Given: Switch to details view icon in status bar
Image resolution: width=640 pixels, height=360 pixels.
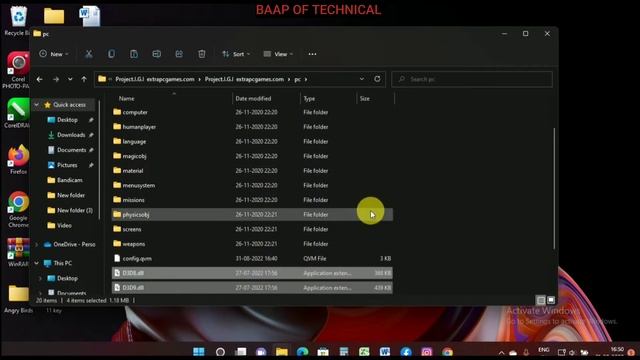Looking at the screenshot, I should (540, 300).
